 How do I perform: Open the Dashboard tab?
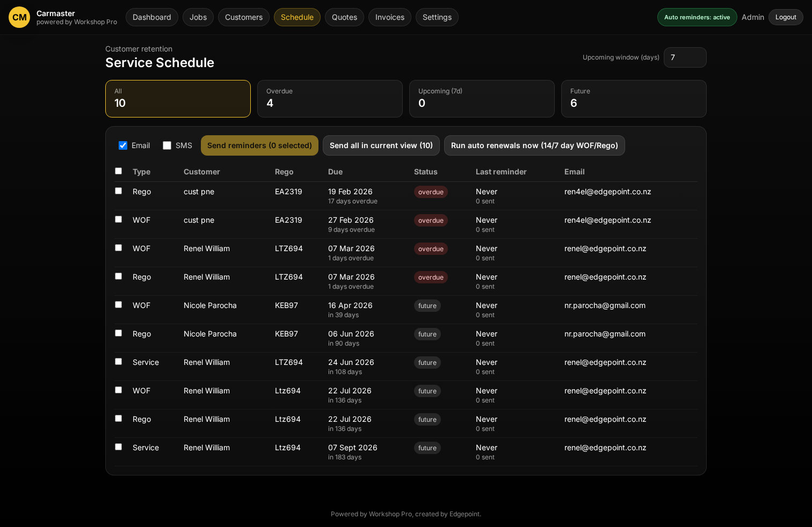(x=151, y=17)
